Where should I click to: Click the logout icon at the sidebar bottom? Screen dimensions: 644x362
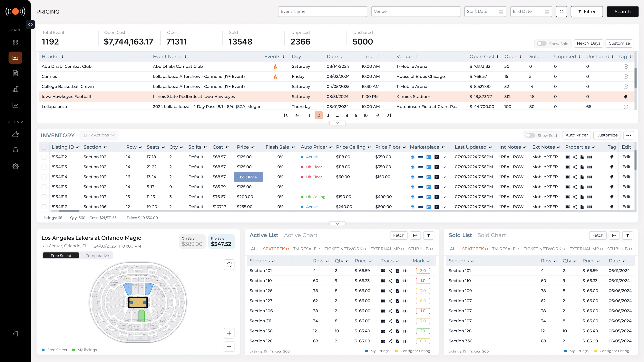click(x=15, y=334)
